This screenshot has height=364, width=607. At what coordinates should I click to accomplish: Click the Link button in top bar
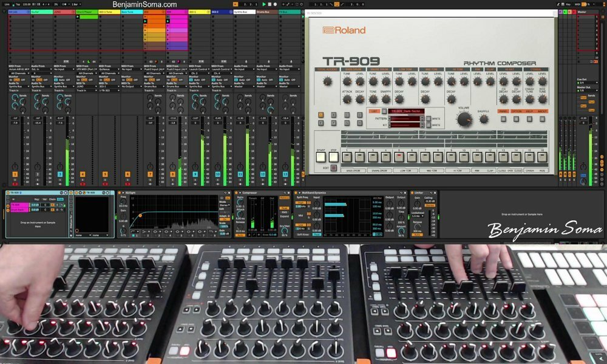click(7, 4)
